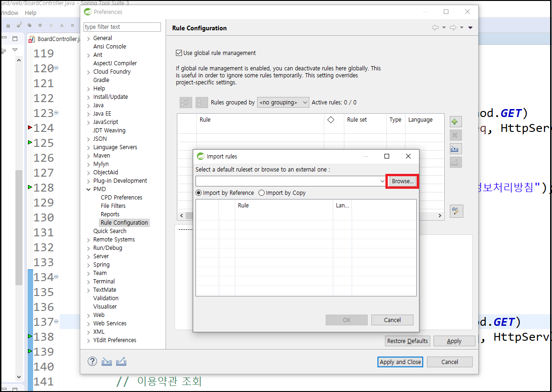The width and height of the screenshot is (552, 392).
Task: Select YEdit Preferences tree item
Action: point(115,340)
